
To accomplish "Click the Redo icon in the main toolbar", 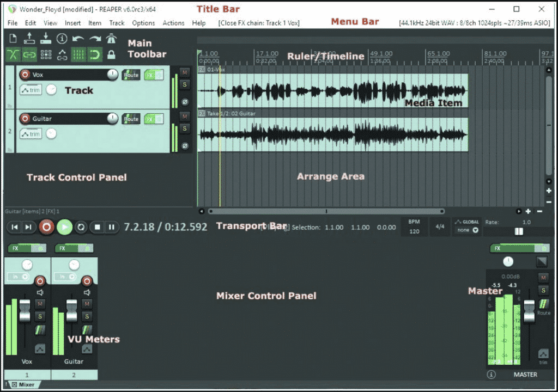I will pos(95,38).
